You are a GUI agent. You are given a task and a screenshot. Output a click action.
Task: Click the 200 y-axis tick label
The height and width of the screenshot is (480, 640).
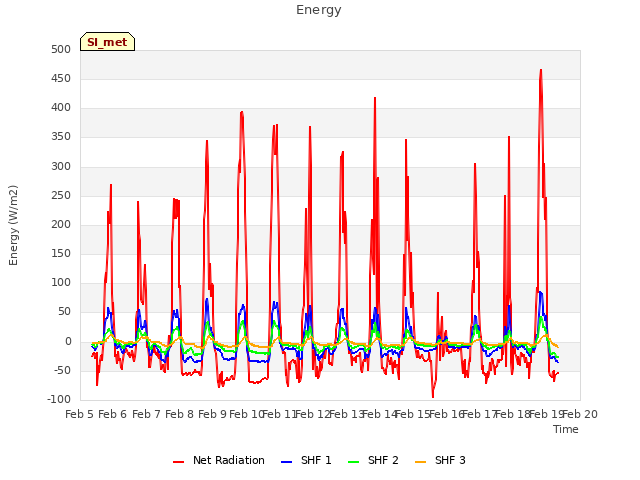(x=61, y=225)
